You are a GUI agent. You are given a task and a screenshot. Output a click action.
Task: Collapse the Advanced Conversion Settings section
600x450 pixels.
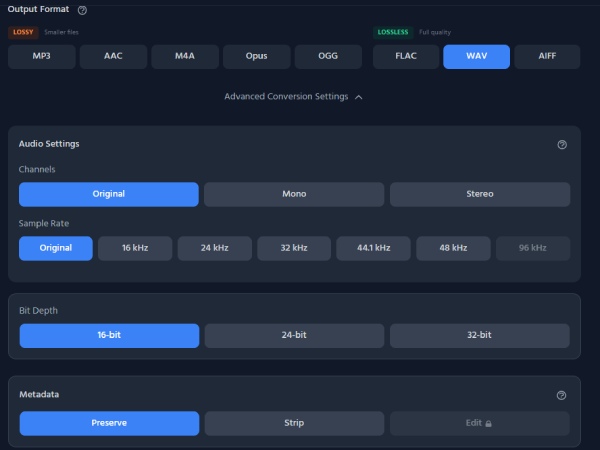tap(293, 97)
